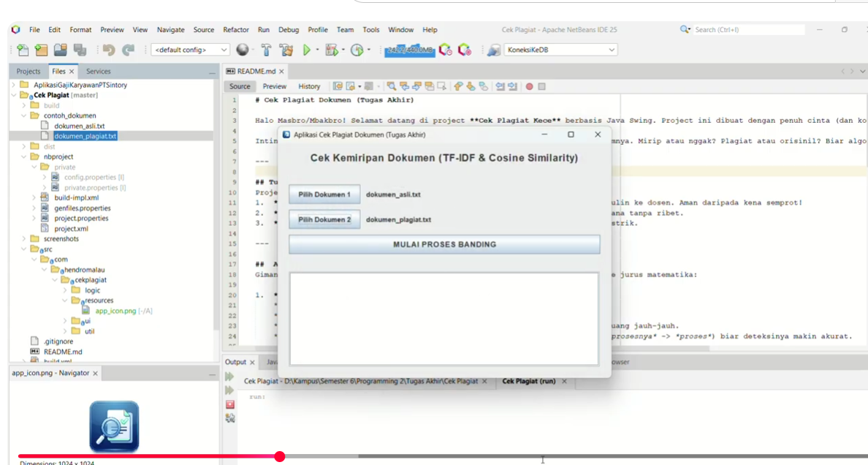This screenshot has width=868, height=465.
Task: Collapse the contoh_dokumen folder
Action: click(x=24, y=116)
